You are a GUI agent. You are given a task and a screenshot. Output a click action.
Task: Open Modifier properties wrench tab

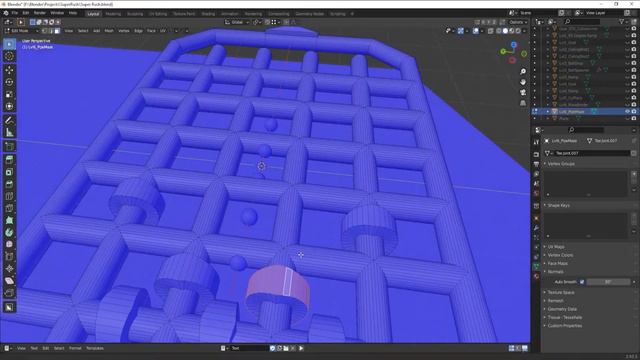click(536, 228)
